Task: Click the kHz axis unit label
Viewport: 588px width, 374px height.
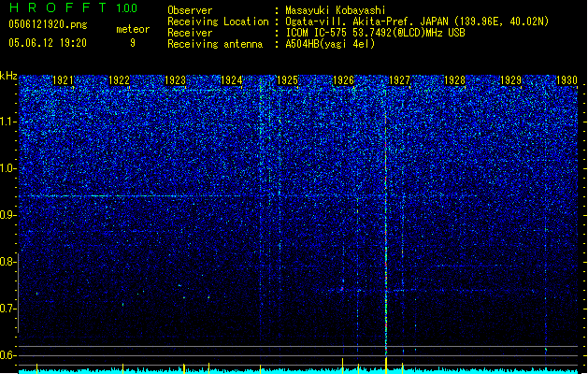Action: click(x=8, y=76)
